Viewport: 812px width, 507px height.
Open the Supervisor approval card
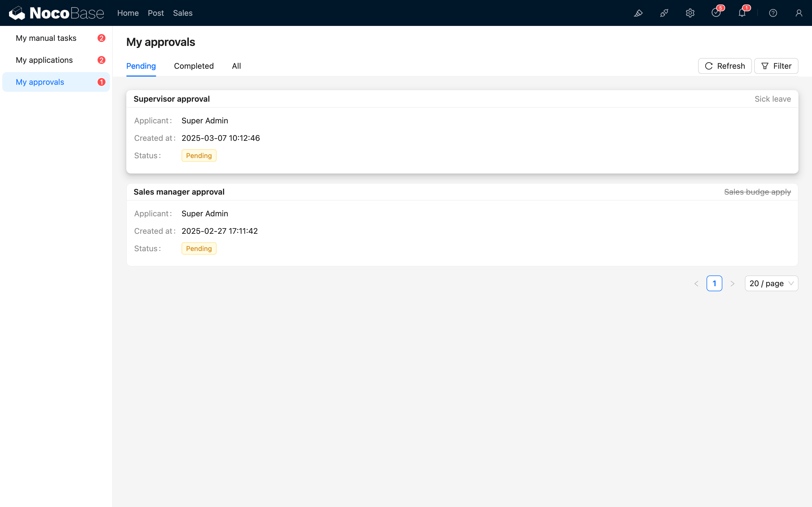pyautogui.click(x=462, y=132)
